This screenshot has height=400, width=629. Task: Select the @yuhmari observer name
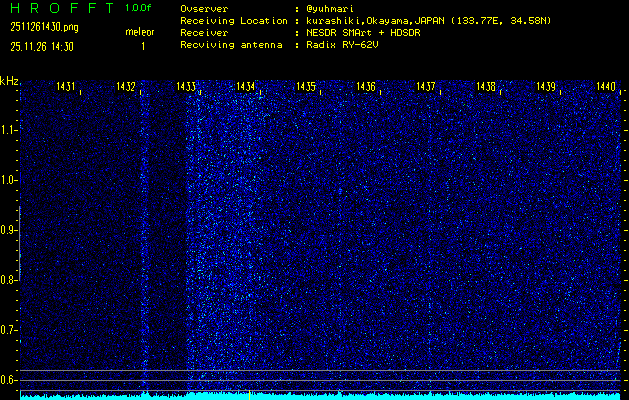point(331,8)
